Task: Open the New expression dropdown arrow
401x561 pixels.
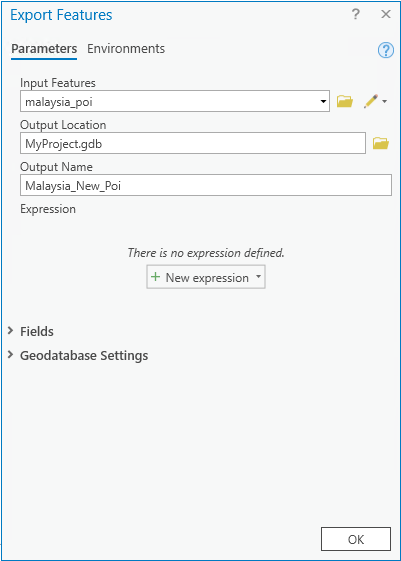Action: [x=258, y=277]
